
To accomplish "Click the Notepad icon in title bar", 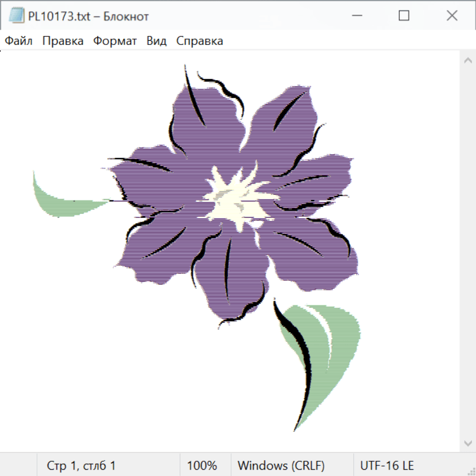I will pyautogui.click(x=16, y=16).
